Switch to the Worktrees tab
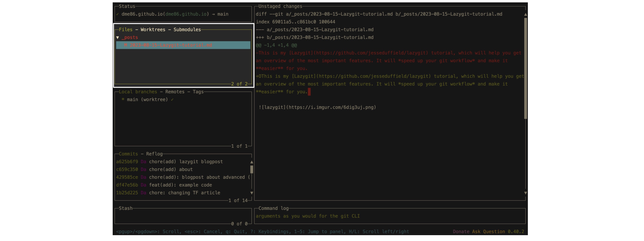The width and height of the screenshot is (644, 241). click(x=153, y=29)
